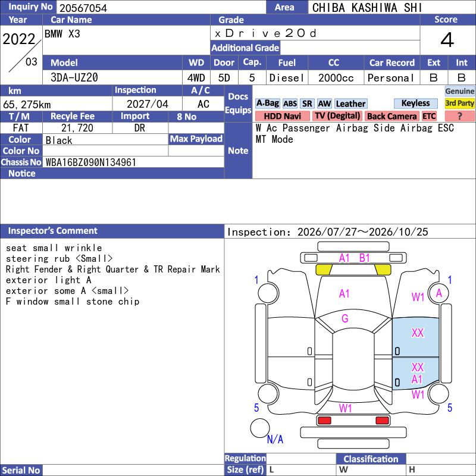Click the A mark in front right wheel

[439, 293]
